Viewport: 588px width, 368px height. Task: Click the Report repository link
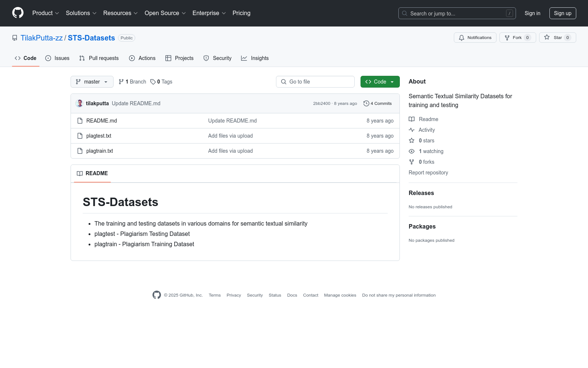[x=428, y=173]
